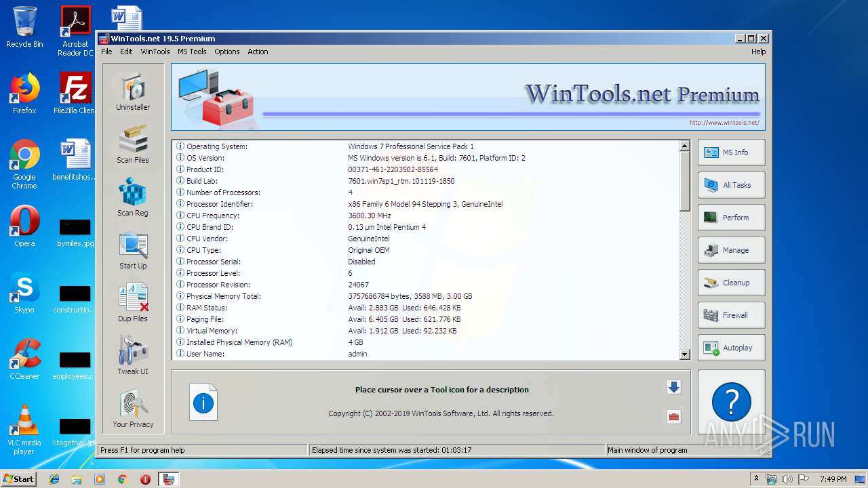Open the Firefox desktop shortcut
Image resolution: width=868 pixels, height=488 pixels.
[24, 94]
